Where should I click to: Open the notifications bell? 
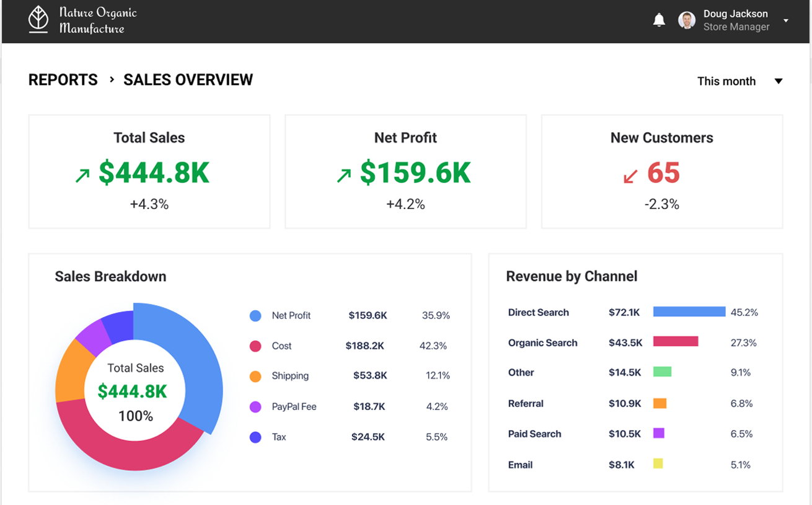659,20
